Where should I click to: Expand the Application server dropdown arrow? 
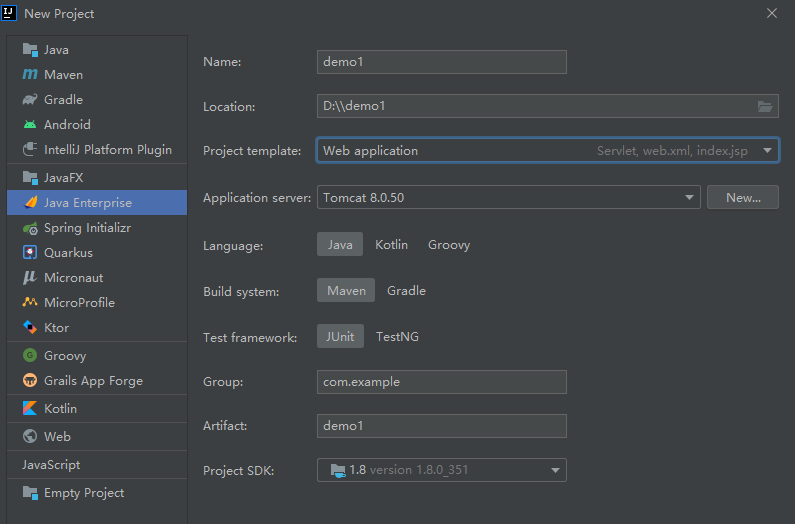689,197
